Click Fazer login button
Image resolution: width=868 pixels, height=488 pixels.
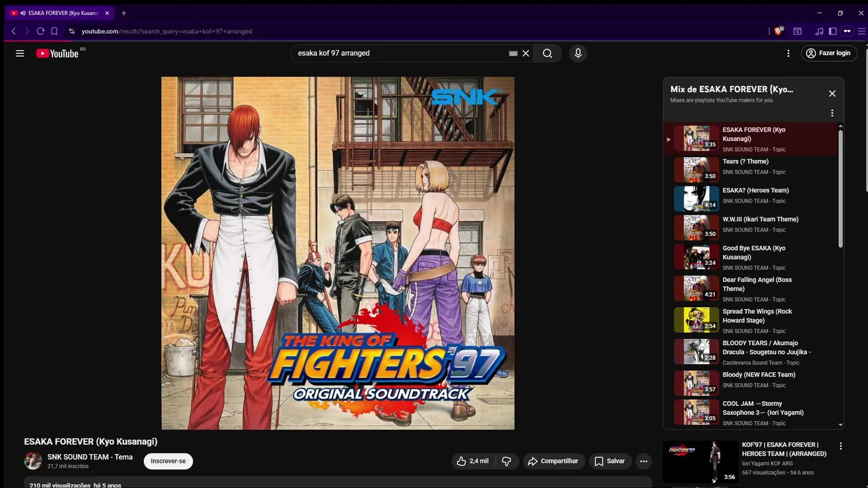click(829, 53)
